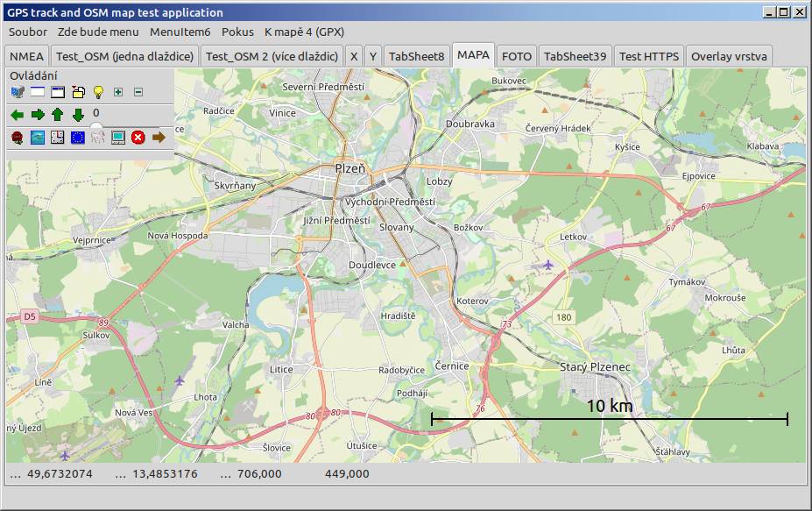Select the X tab
This screenshot has height=511, width=812.
[354, 56]
